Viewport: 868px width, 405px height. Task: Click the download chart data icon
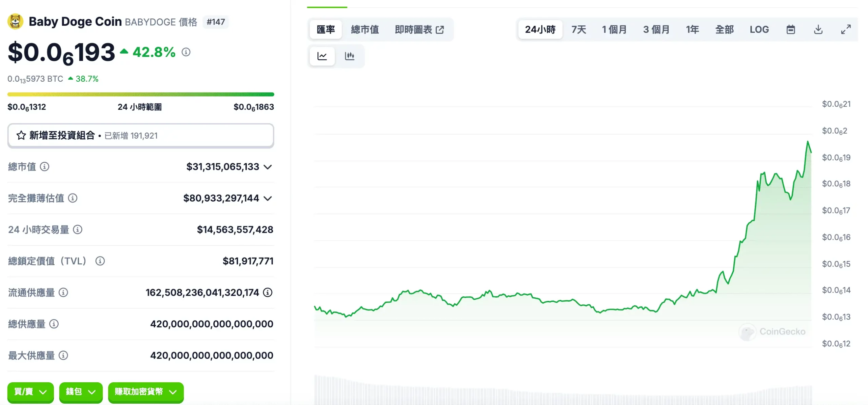[x=818, y=29]
